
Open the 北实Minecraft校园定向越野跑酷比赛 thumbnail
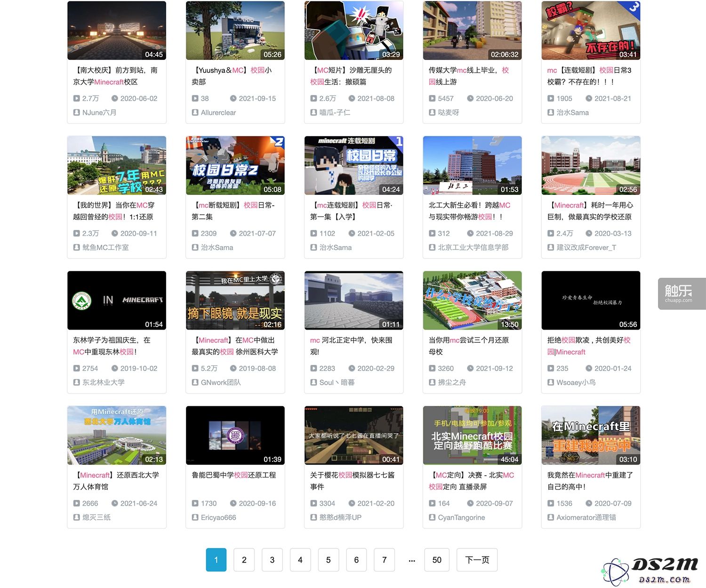tap(473, 435)
